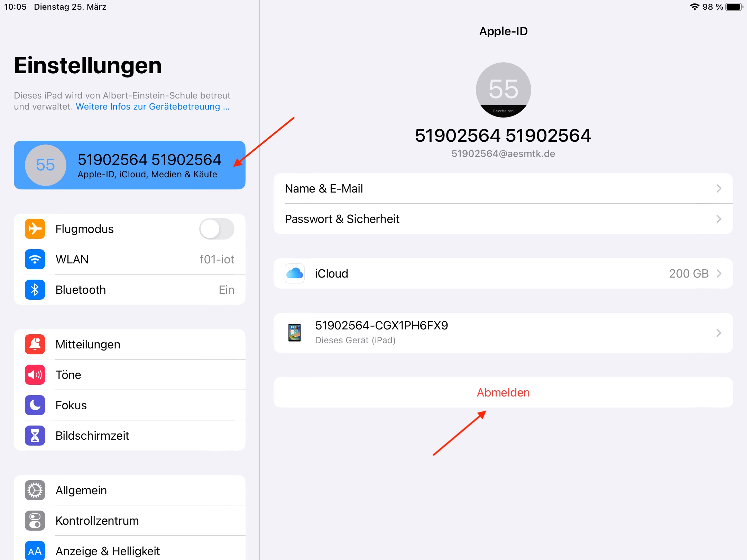This screenshot has height=560, width=747.
Task: Expand the Name & E-Mail chevron
Action: point(719,188)
